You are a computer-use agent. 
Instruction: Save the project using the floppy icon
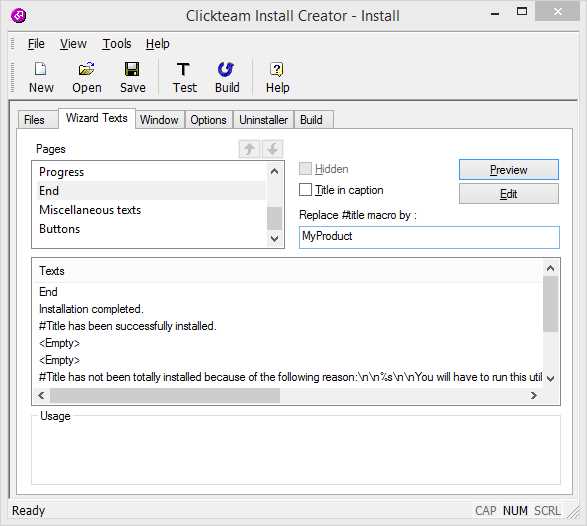tap(132, 70)
